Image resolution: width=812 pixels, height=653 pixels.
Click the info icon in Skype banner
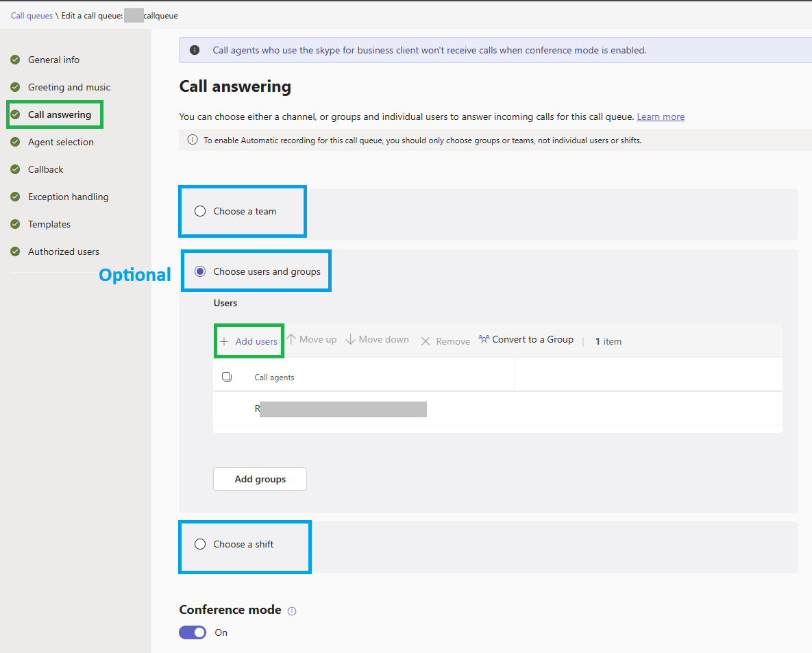195,50
